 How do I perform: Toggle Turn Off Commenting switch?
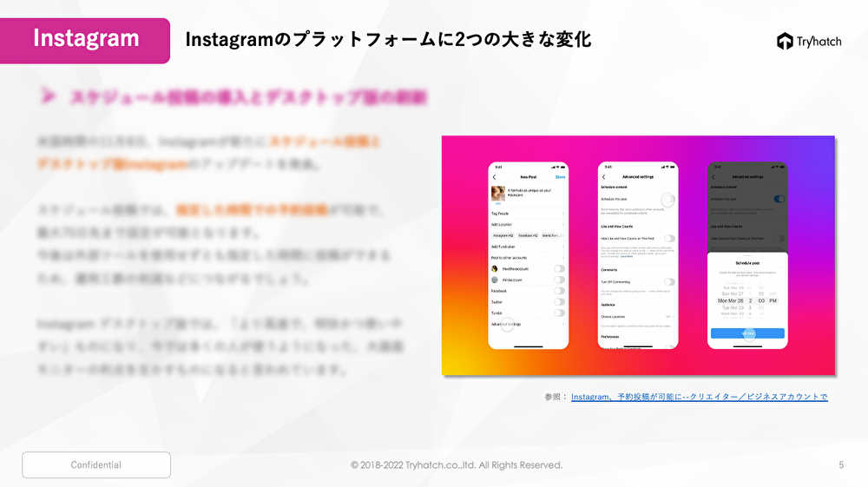[x=669, y=281]
